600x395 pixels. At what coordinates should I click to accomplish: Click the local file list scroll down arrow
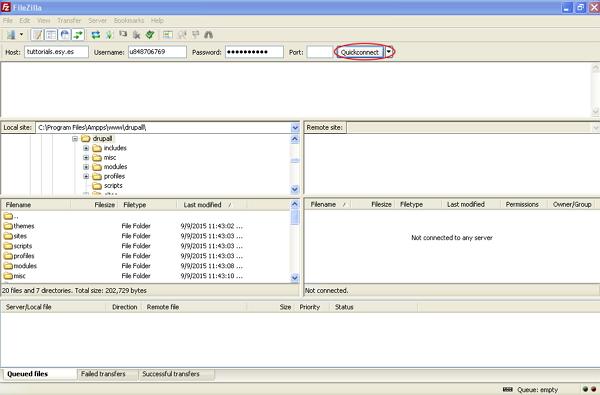click(295, 278)
